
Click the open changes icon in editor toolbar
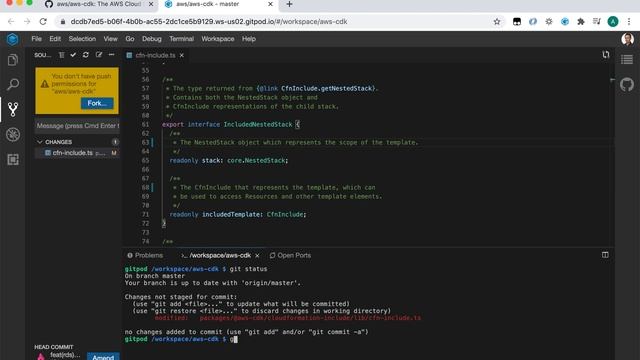[x=606, y=55]
